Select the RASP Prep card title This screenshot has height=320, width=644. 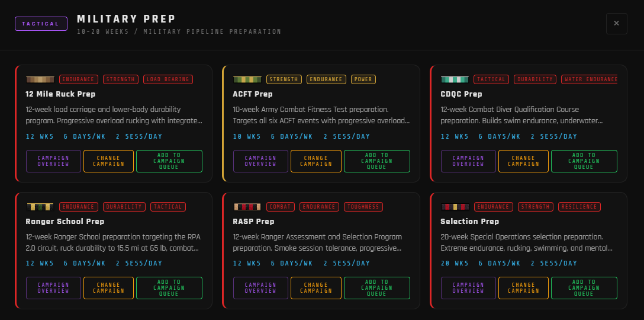252,221
